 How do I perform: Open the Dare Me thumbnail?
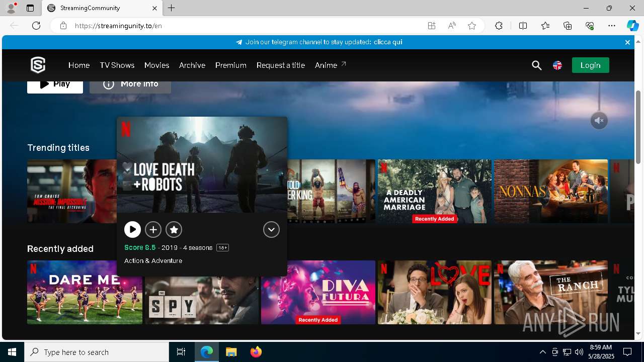tap(85, 292)
